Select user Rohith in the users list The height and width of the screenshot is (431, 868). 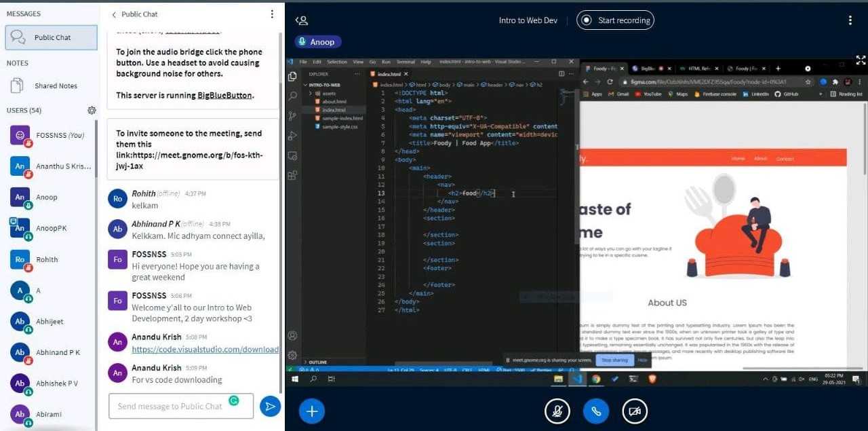click(47, 259)
